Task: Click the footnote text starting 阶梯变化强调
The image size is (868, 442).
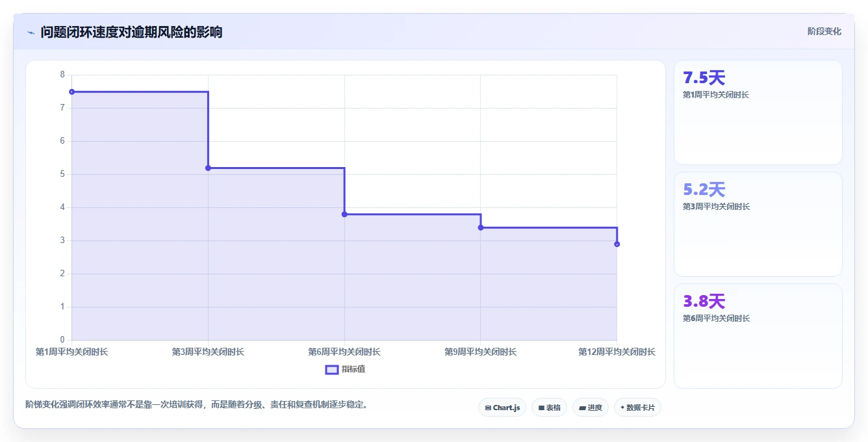Action: click(199, 404)
